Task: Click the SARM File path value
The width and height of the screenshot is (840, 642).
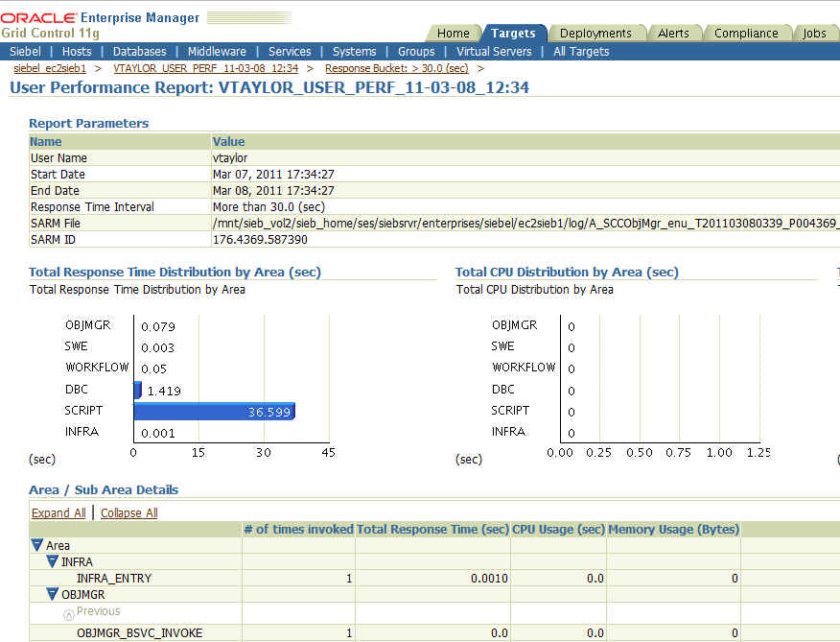Action: 525,224
